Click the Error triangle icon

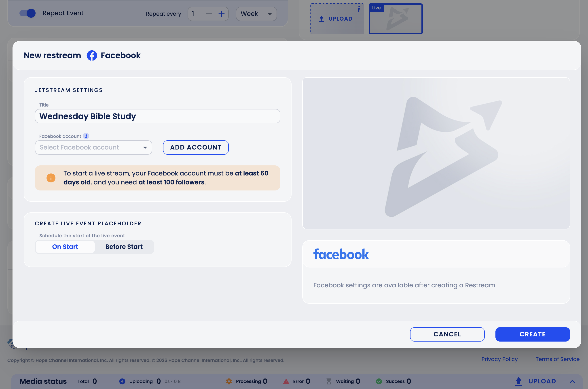286,381
